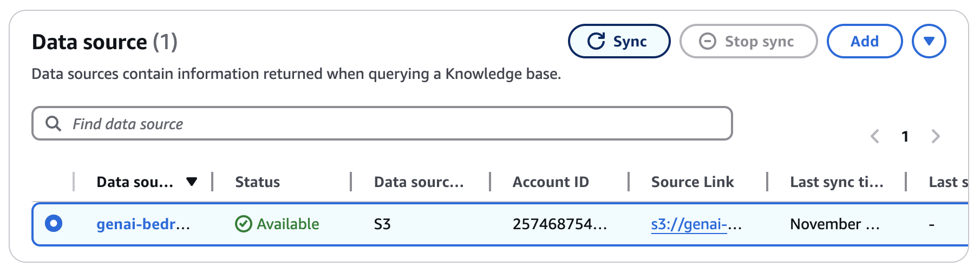Click the Last sync time column header
The image size is (980, 280).
click(837, 182)
